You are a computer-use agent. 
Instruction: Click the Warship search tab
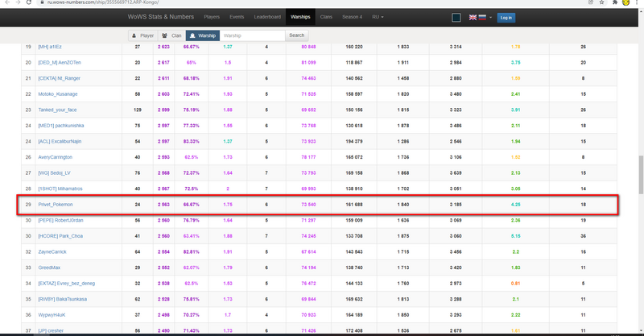pos(202,35)
